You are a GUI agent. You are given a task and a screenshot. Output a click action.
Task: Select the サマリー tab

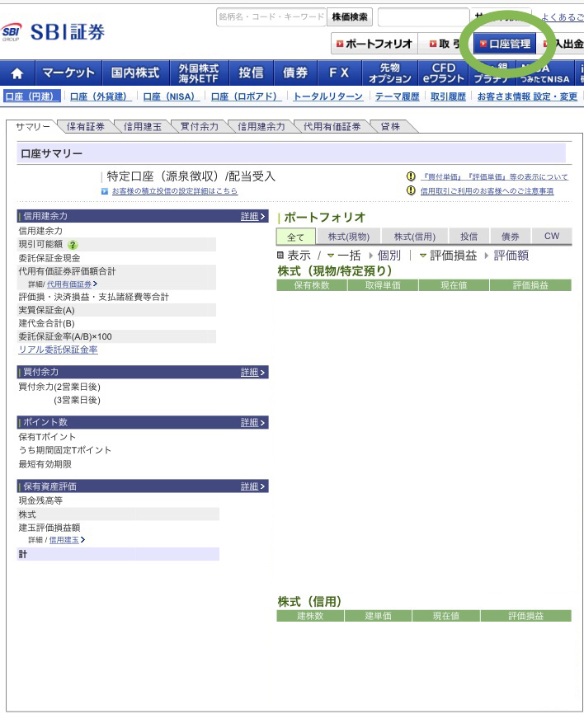32,127
